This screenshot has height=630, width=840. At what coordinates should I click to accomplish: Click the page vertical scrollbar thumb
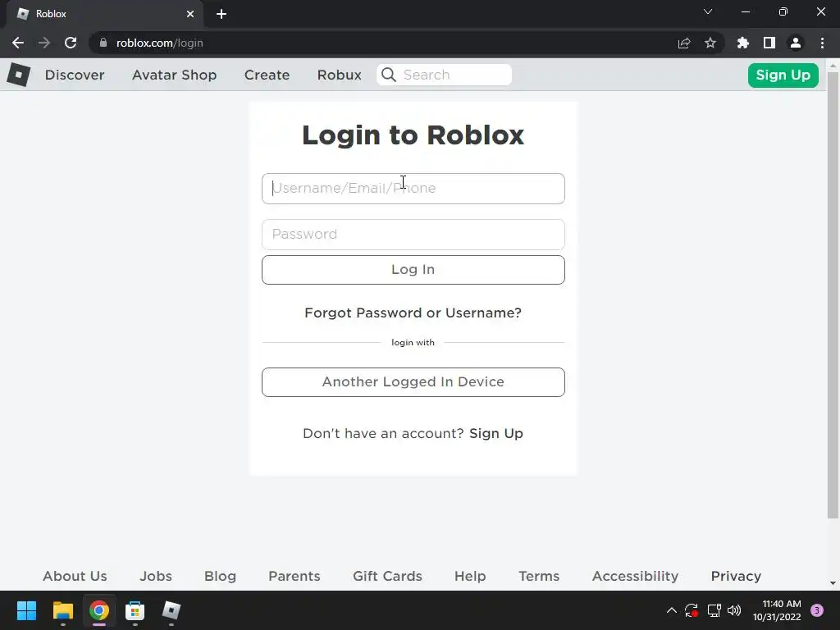point(833,294)
